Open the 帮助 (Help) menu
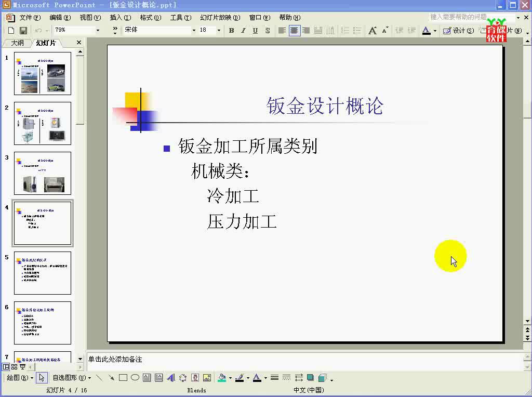 290,18
